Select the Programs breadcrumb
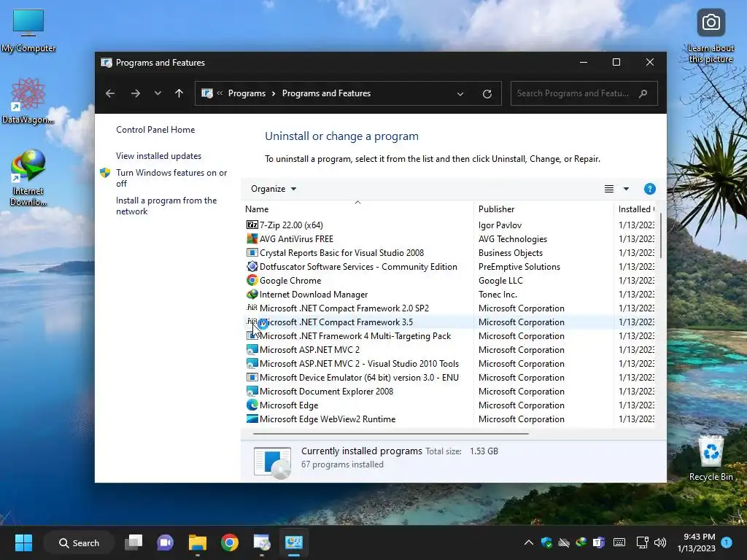Viewport: 747px width, 560px height. (x=247, y=93)
